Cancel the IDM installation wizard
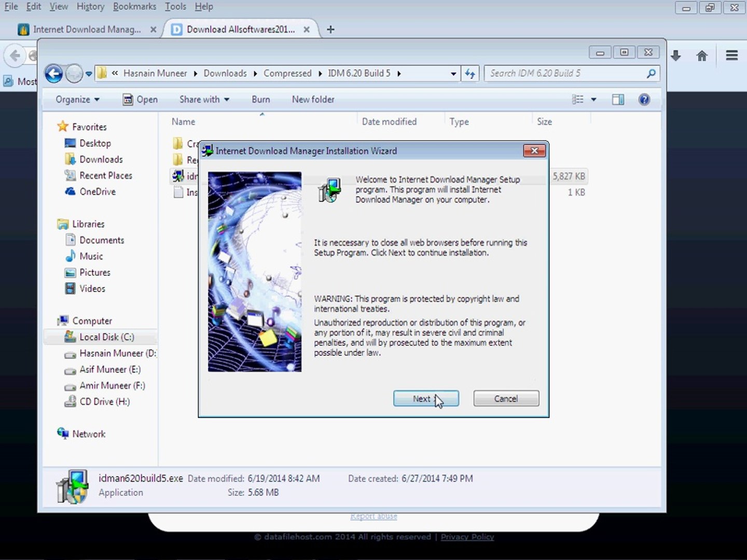Viewport: 747px width, 560px height. click(x=506, y=398)
